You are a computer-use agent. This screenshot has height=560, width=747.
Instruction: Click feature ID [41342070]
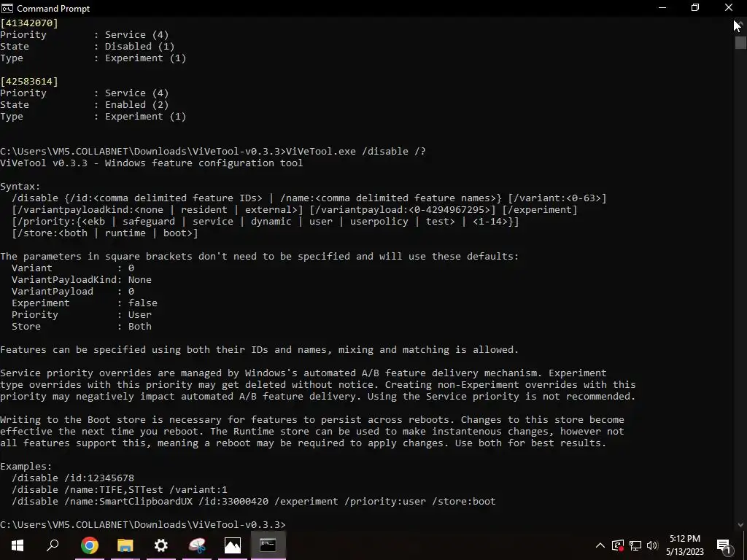29,23
